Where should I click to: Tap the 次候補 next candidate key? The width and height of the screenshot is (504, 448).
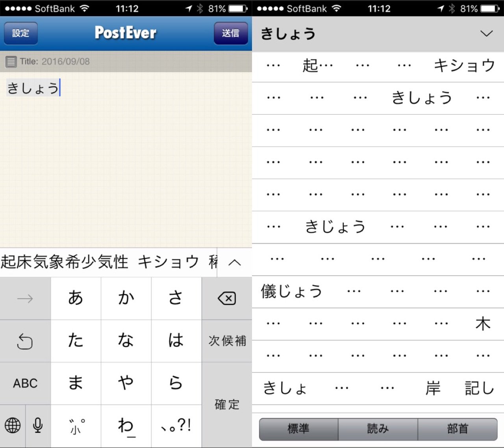click(x=227, y=341)
